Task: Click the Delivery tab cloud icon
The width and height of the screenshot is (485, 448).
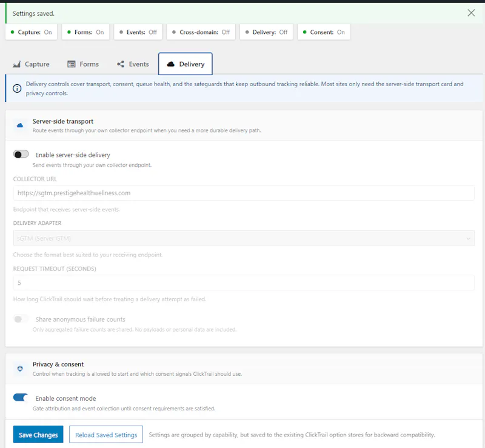Action: pos(171,64)
